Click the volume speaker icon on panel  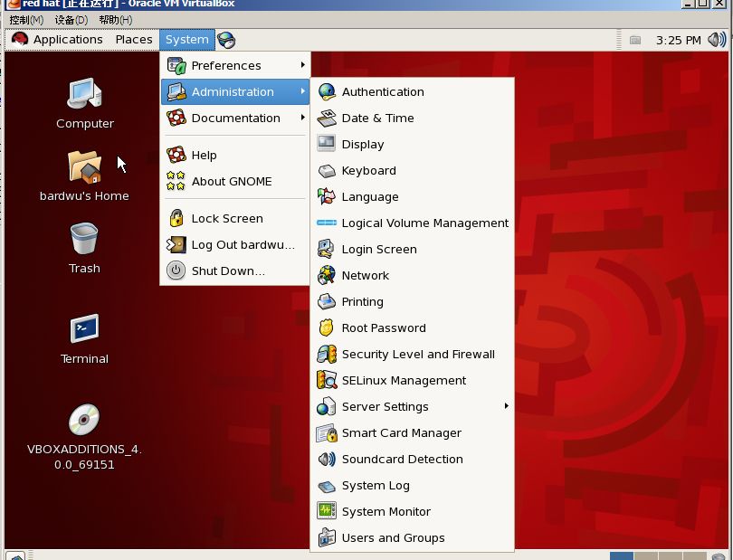pyautogui.click(x=717, y=40)
